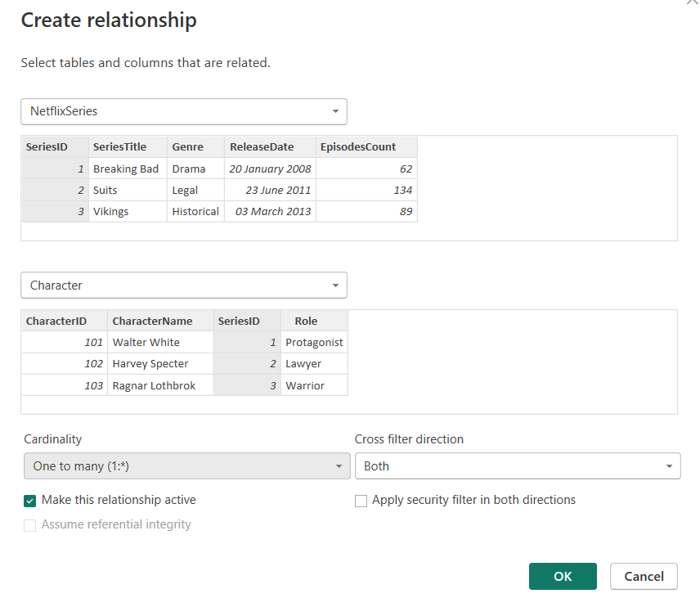The image size is (700, 598).
Task: Select the EpisodesCount column header
Action: pos(358,147)
